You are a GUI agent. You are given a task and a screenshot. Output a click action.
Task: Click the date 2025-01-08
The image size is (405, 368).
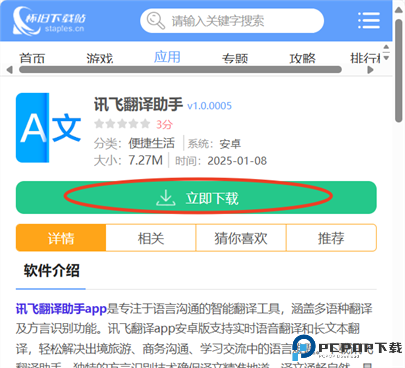pos(237,161)
